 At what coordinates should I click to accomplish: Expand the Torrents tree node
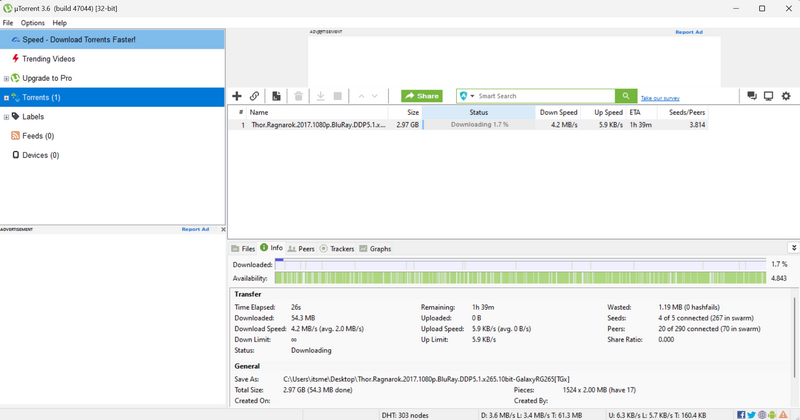(6, 98)
